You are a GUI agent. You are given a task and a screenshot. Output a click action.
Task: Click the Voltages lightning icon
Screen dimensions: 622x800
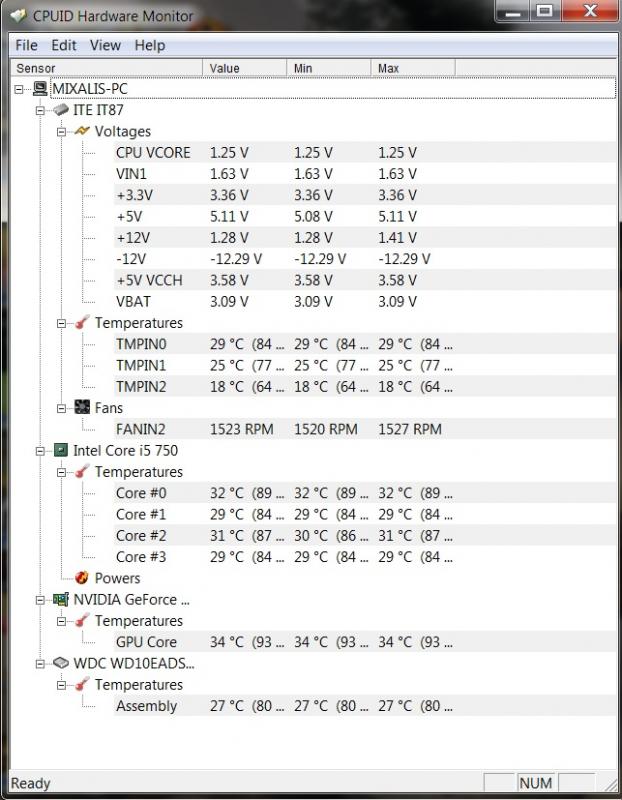tap(82, 131)
